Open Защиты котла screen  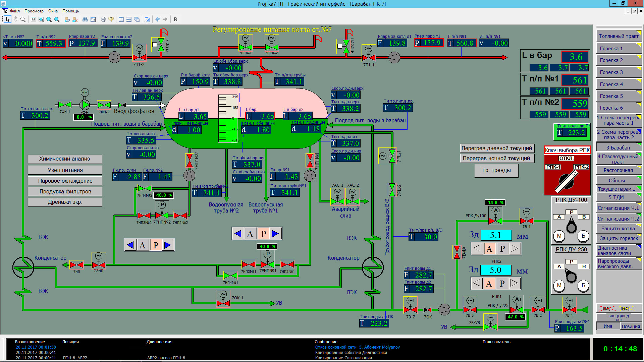point(619,229)
